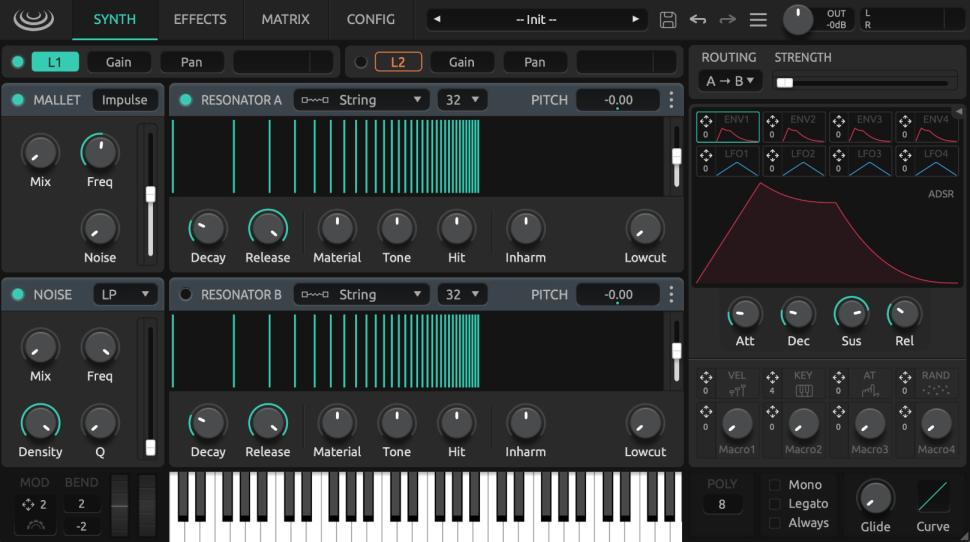
Task: Open the hamburger menu icon
Action: click(758, 20)
